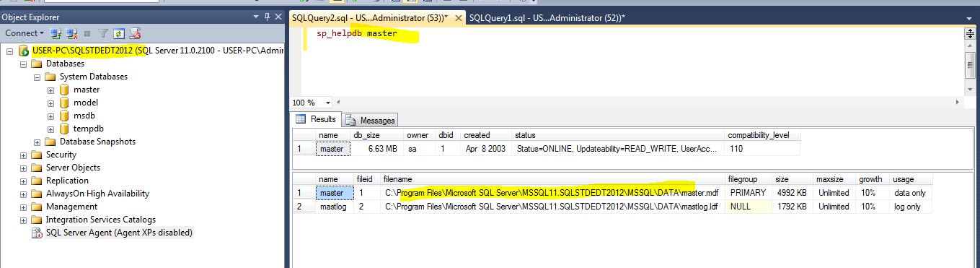Click the server instance icon with green arrow
Screen dimensions: 980x268
23,51
